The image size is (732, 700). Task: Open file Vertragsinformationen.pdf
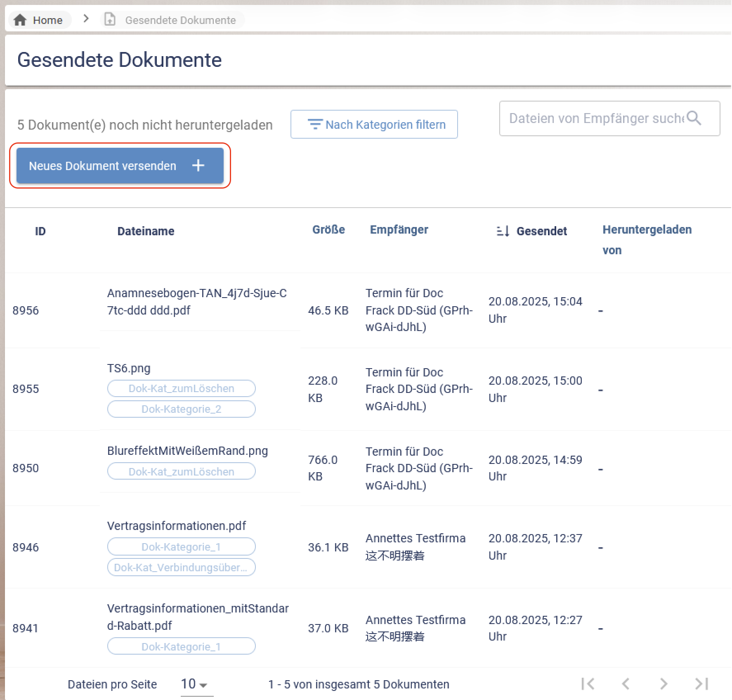(x=176, y=525)
